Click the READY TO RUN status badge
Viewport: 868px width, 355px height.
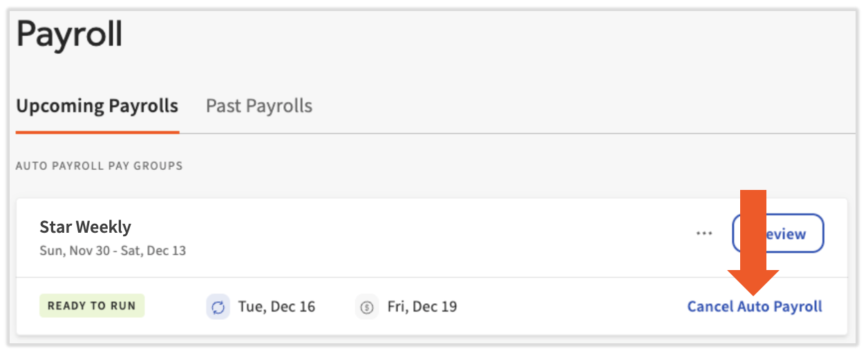(x=92, y=306)
